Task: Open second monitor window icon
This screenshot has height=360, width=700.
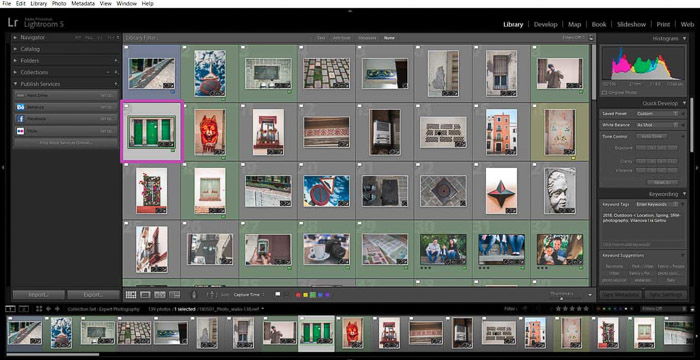Action: (23, 309)
